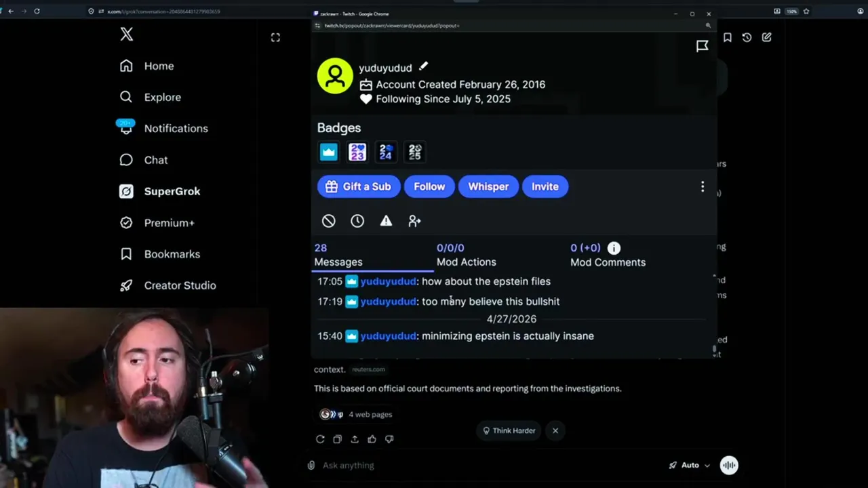The height and width of the screenshot is (488, 868).
Task: Click the warn user triangle icon
Action: [x=386, y=221]
